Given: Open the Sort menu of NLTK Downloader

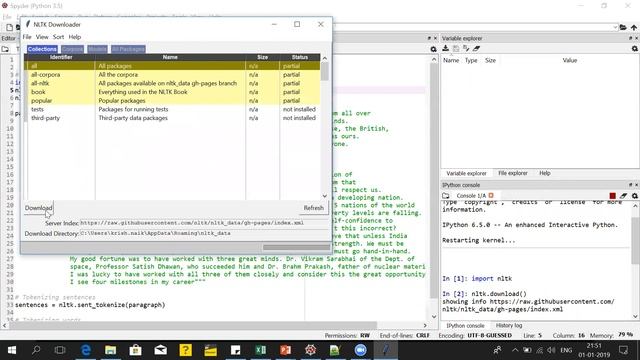Looking at the screenshot, I should [58, 37].
